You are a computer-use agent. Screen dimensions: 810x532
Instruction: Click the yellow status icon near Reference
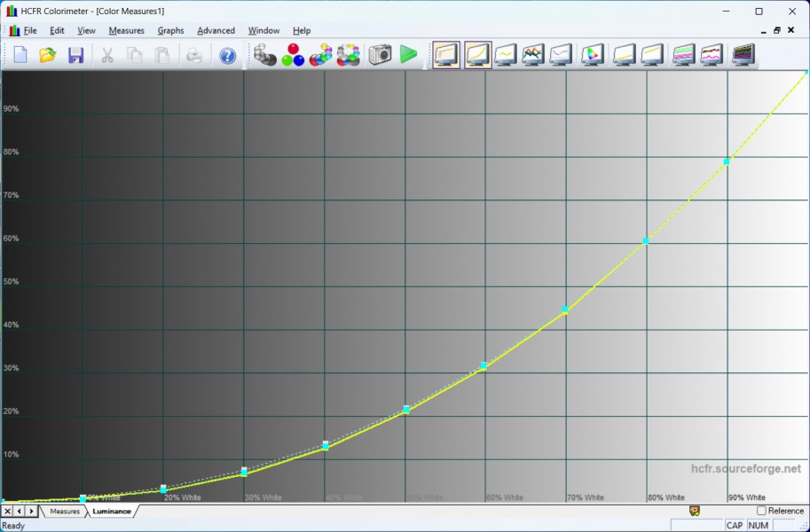click(696, 511)
